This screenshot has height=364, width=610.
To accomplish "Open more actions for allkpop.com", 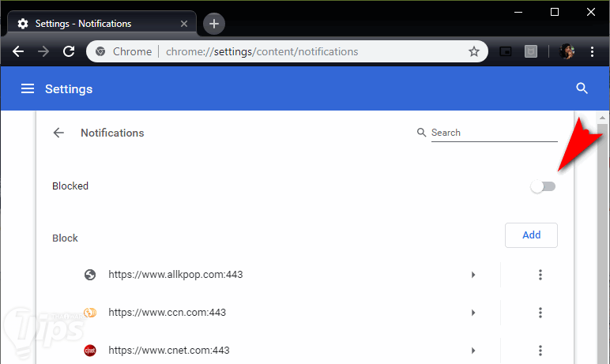I will pos(540,275).
